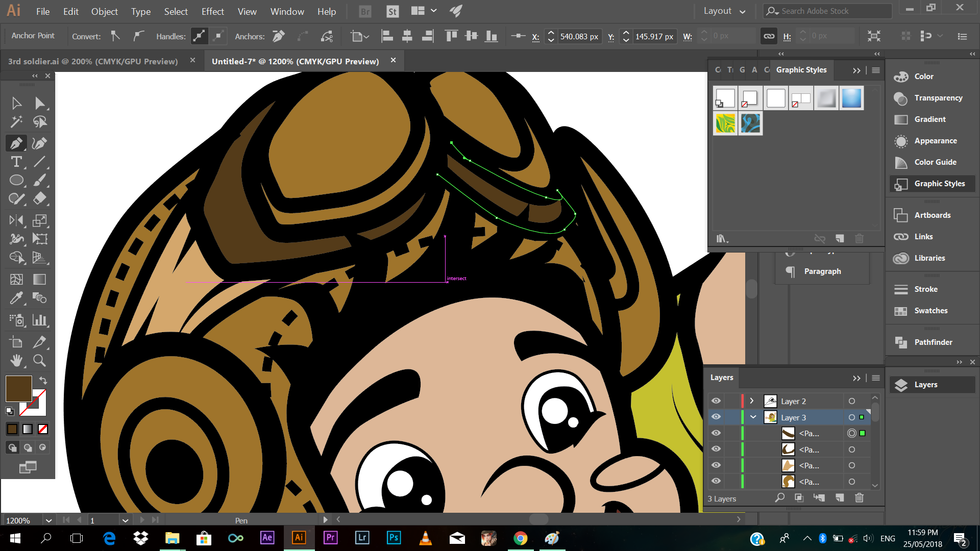This screenshot has height=551, width=980.
Task: Enable Draw Behind mode
Action: (28, 447)
